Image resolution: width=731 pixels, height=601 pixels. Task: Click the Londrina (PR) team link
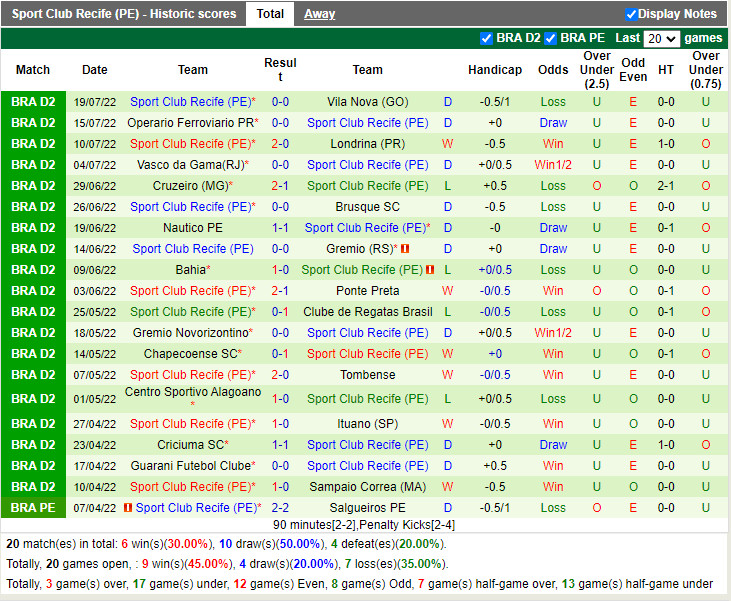367,144
